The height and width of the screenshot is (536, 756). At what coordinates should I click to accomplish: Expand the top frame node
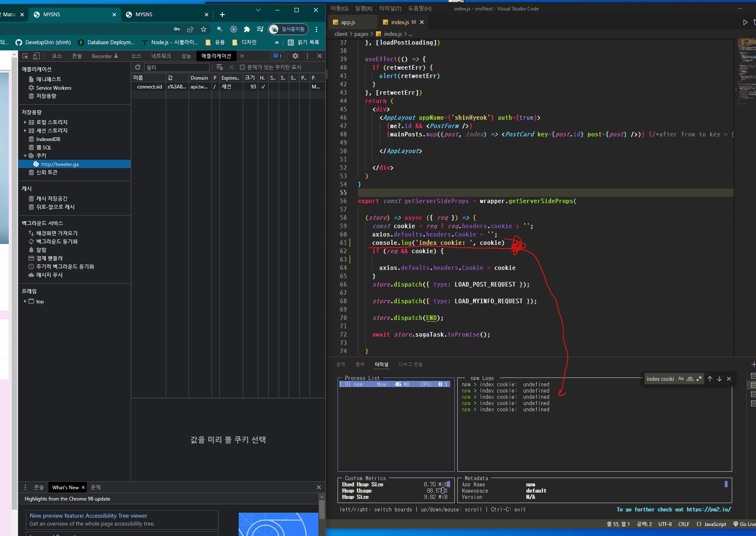tap(25, 301)
